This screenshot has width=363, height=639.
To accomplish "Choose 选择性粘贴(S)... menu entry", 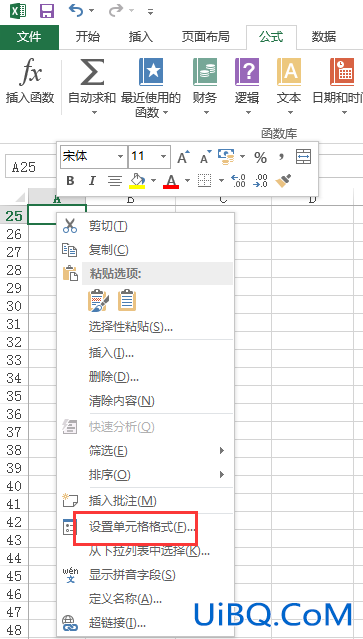I will coord(145,326).
